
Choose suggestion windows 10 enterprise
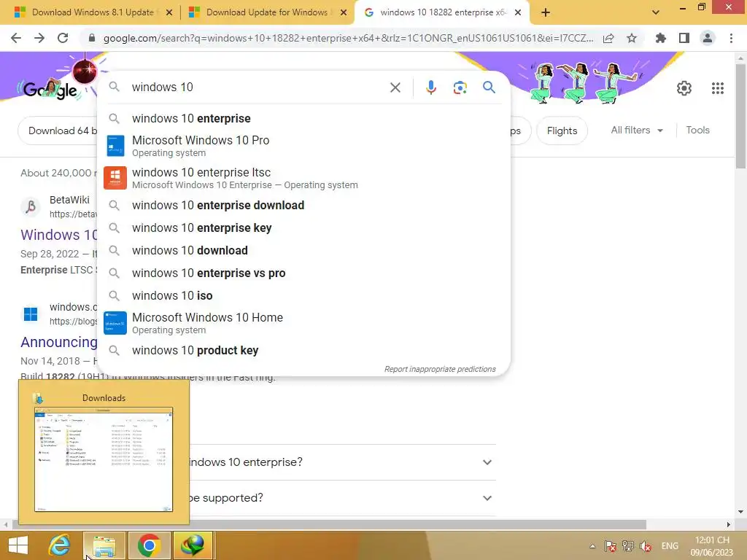pyautogui.click(x=303, y=118)
